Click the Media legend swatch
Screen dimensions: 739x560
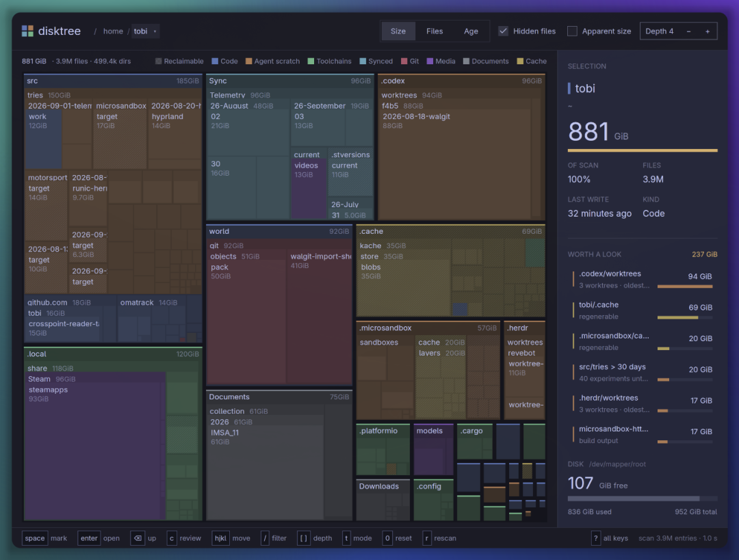[x=430, y=62]
